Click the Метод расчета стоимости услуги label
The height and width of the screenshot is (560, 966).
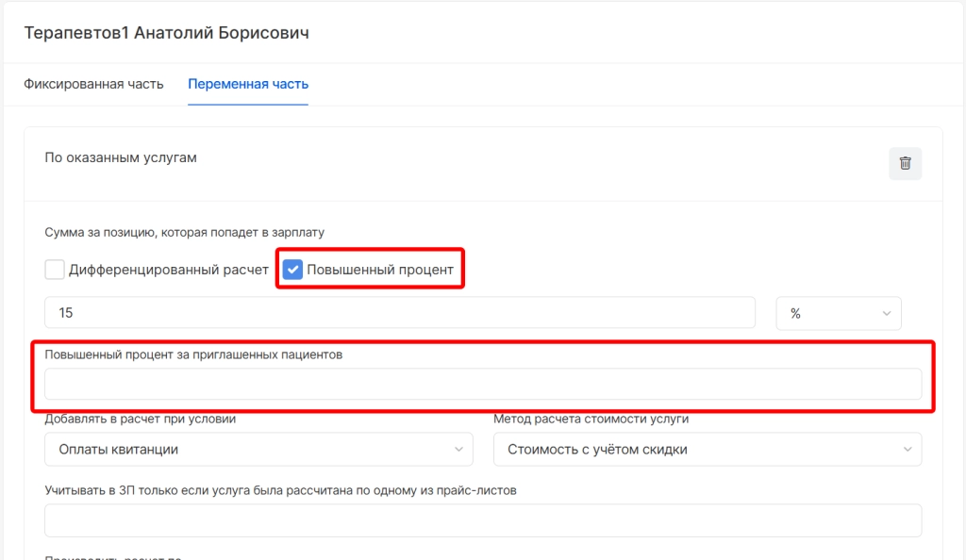(591, 419)
